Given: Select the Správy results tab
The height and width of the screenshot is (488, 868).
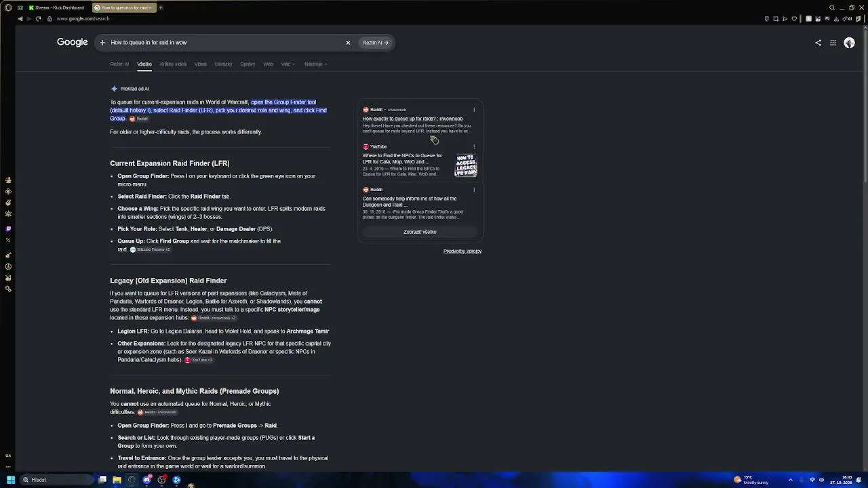Looking at the screenshot, I should pos(248,64).
